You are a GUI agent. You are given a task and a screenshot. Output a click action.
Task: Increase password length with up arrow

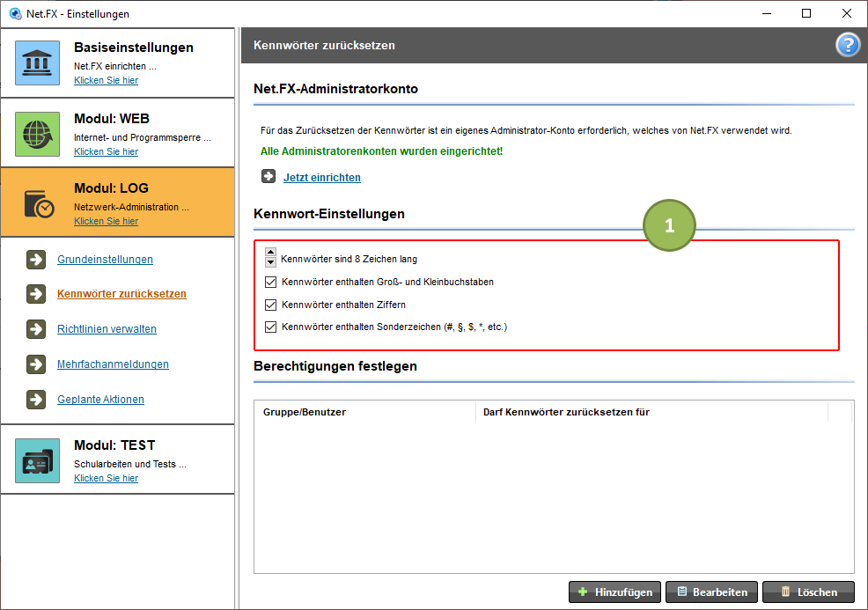click(x=270, y=253)
